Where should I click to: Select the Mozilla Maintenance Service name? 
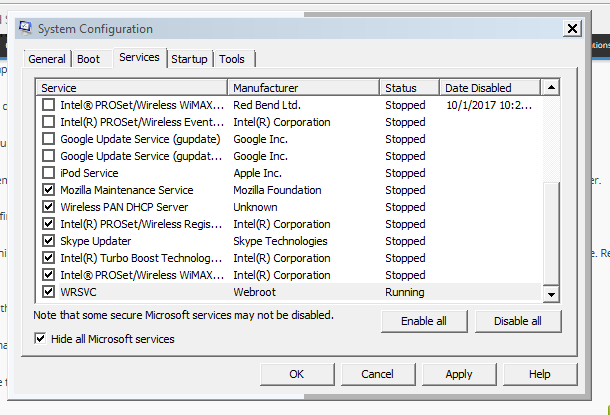pyautogui.click(x=127, y=190)
